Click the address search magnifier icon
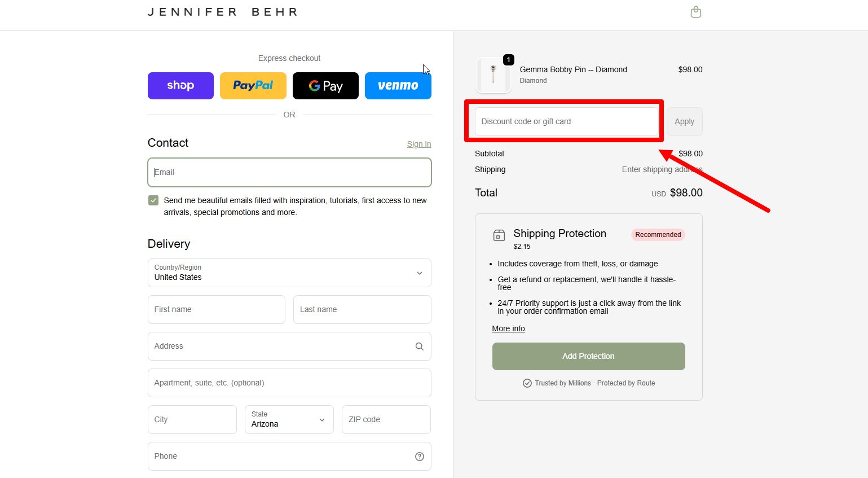 (x=419, y=346)
